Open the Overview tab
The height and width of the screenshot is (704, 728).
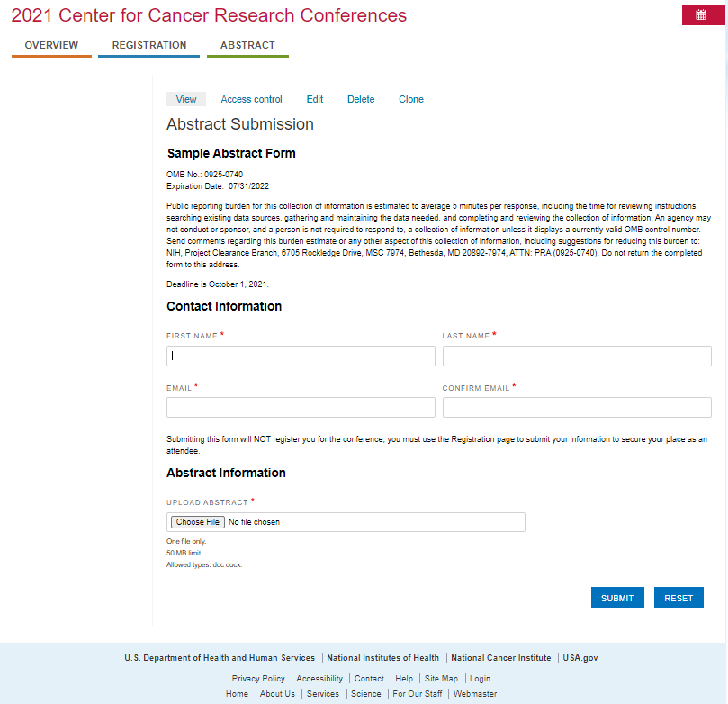coord(51,46)
